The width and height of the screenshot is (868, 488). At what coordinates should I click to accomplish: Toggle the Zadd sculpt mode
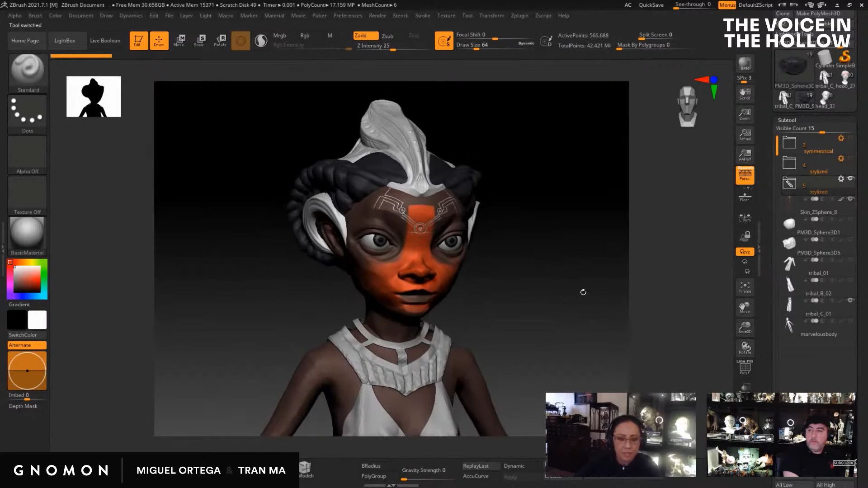[365, 36]
